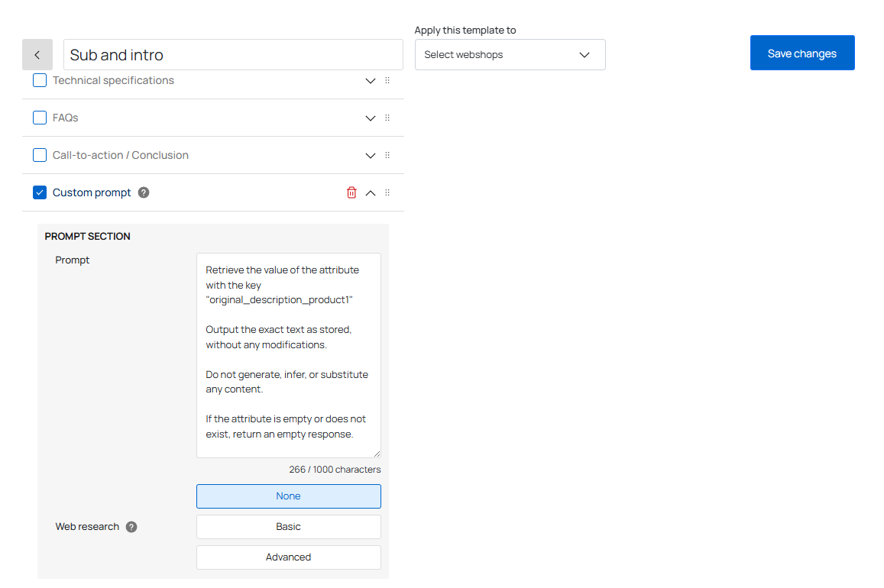Select Basic web research option
This screenshot has width=884, height=588.
(x=288, y=527)
